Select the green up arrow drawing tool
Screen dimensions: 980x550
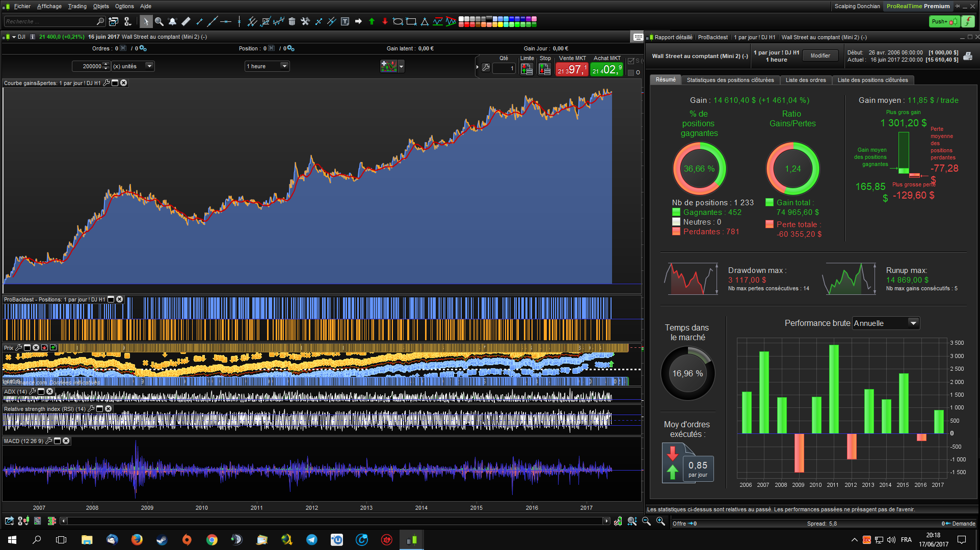point(372,21)
